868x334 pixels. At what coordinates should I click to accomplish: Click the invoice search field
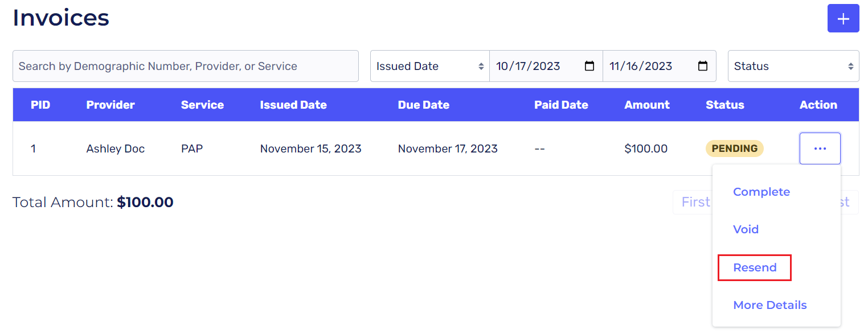[185, 66]
